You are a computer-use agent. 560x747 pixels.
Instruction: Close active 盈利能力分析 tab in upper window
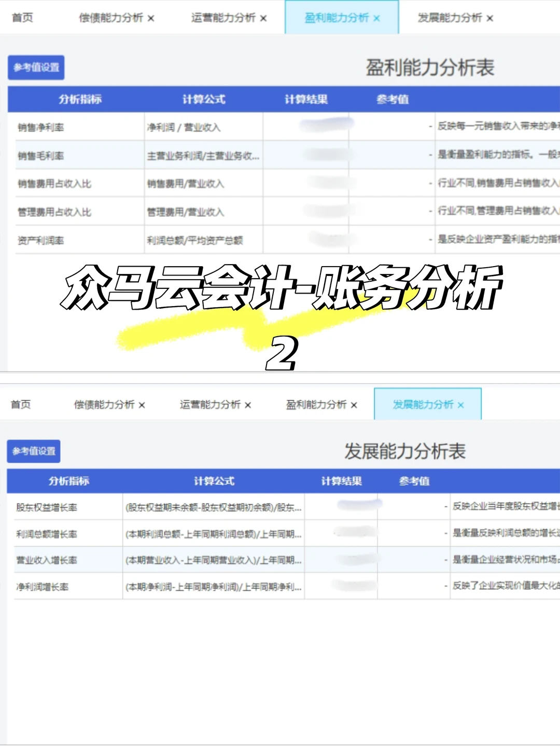(376, 18)
